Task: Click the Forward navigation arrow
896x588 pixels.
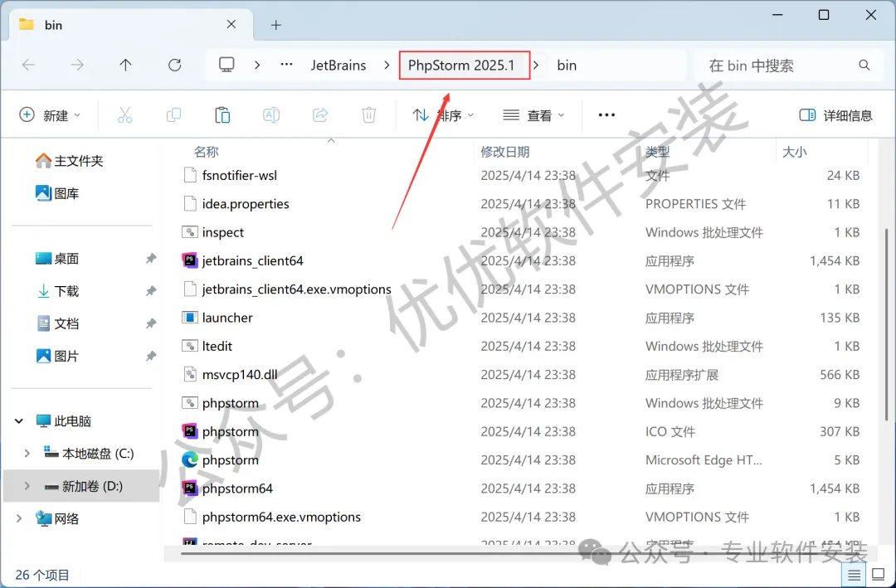Action: click(76, 66)
